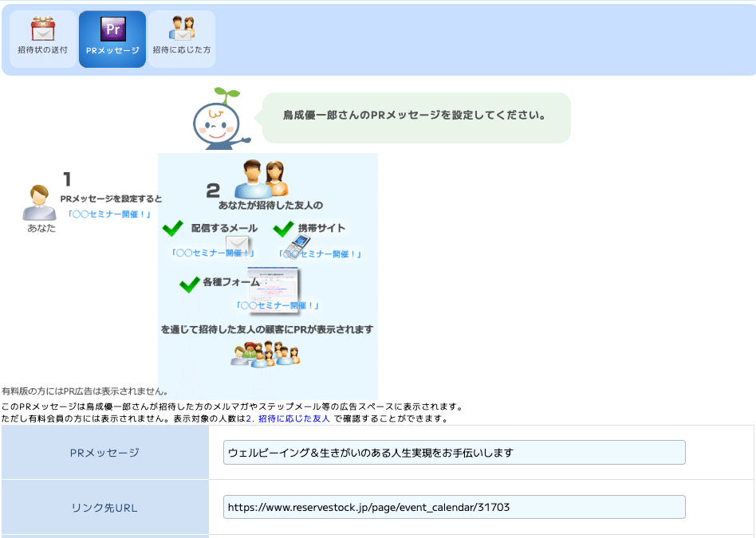Switch to the 招待状の送付 tab
This screenshot has height=538, width=756.
pyautogui.click(x=41, y=38)
